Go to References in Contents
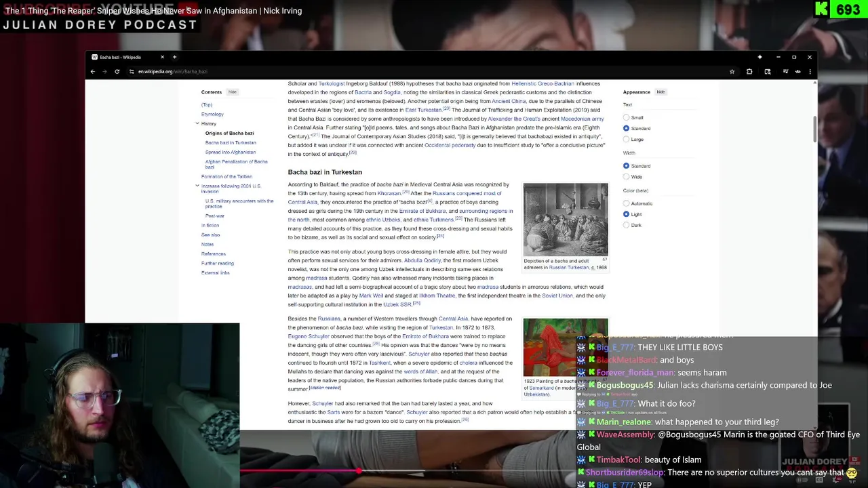 point(214,253)
